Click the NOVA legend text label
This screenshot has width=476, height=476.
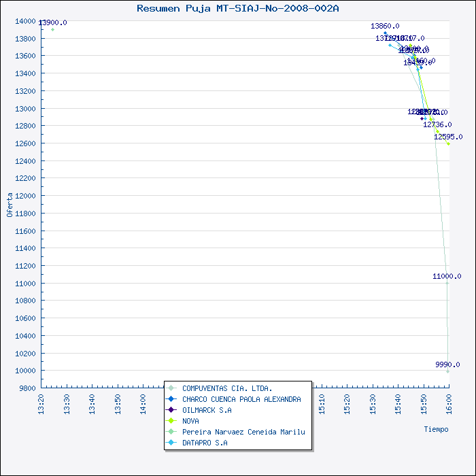(190, 421)
